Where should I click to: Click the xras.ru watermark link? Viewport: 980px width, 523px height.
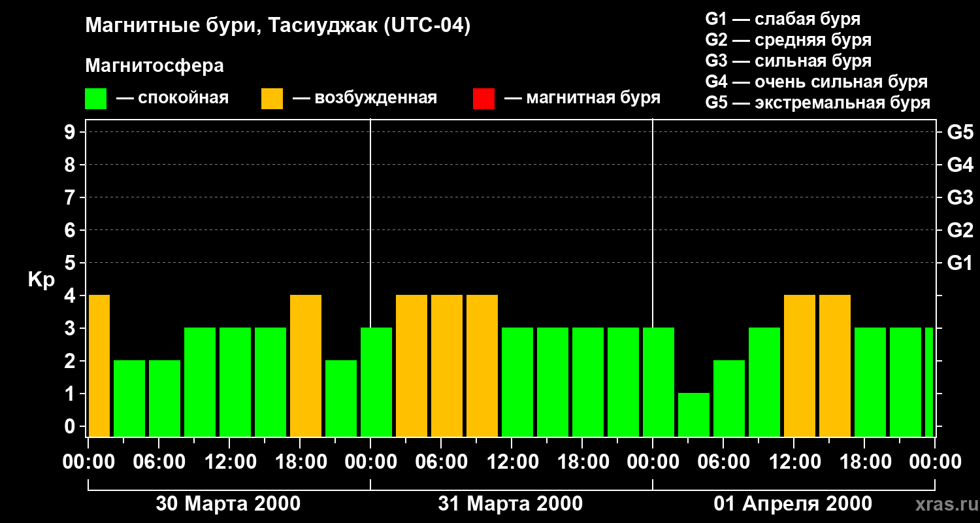(943, 504)
